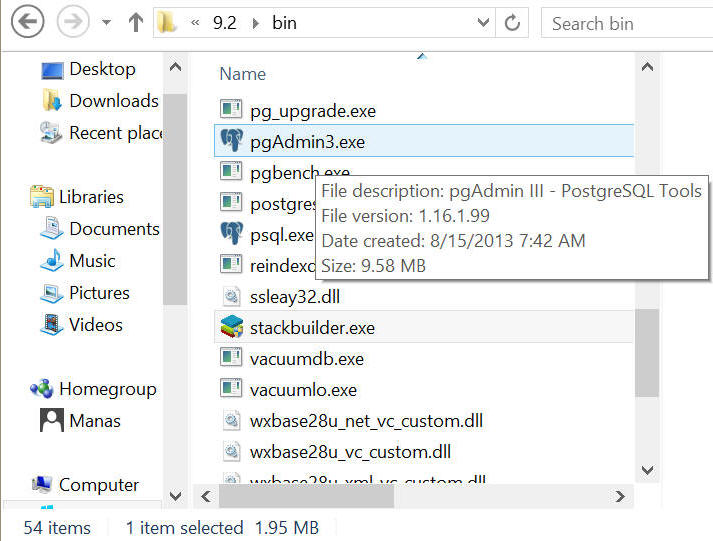
Task: Go up one folder level
Action: (136, 22)
